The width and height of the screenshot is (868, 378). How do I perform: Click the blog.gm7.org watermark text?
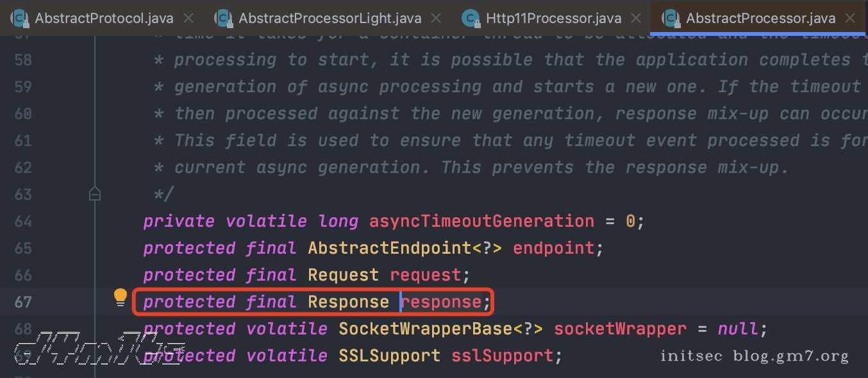point(791,356)
